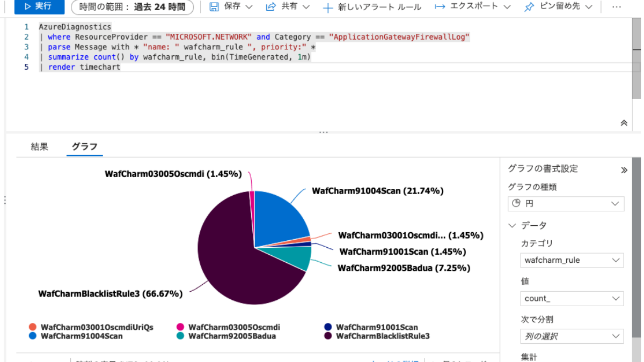644x362 pixels.
Task: Run the query with 実行 button
Action: pos(39,6)
